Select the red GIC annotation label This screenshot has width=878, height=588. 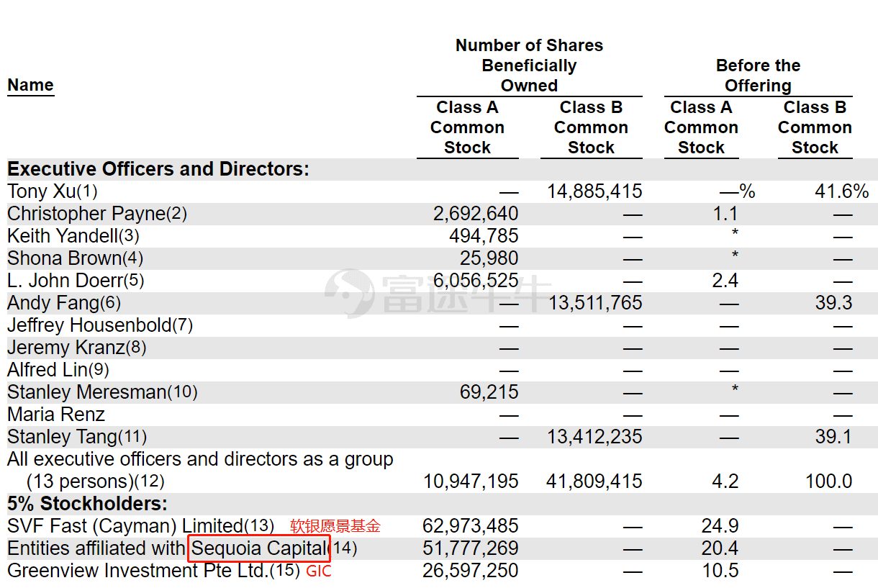(319, 571)
